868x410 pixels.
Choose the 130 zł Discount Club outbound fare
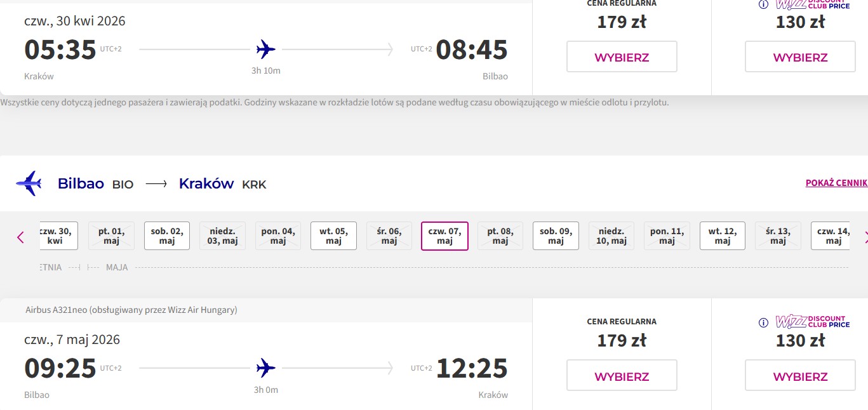[800, 57]
